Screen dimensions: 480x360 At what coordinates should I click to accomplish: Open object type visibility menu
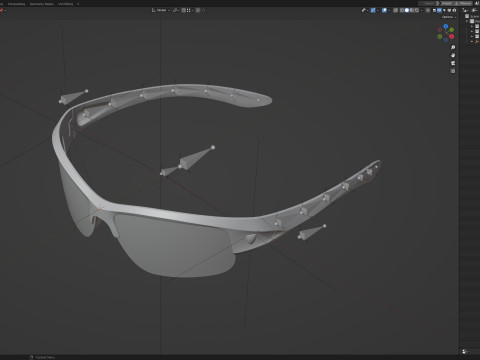pyautogui.click(x=364, y=10)
